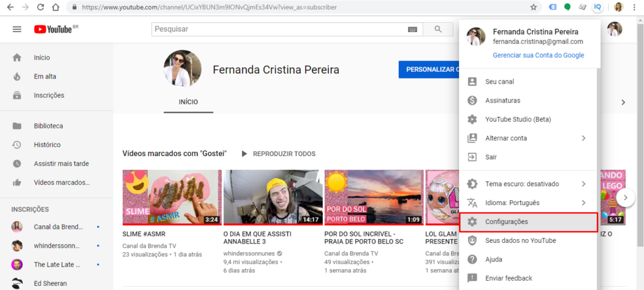The height and width of the screenshot is (290, 644).
Task: Open the Canal da Brenda subscription
Action: tap(57, 227)
